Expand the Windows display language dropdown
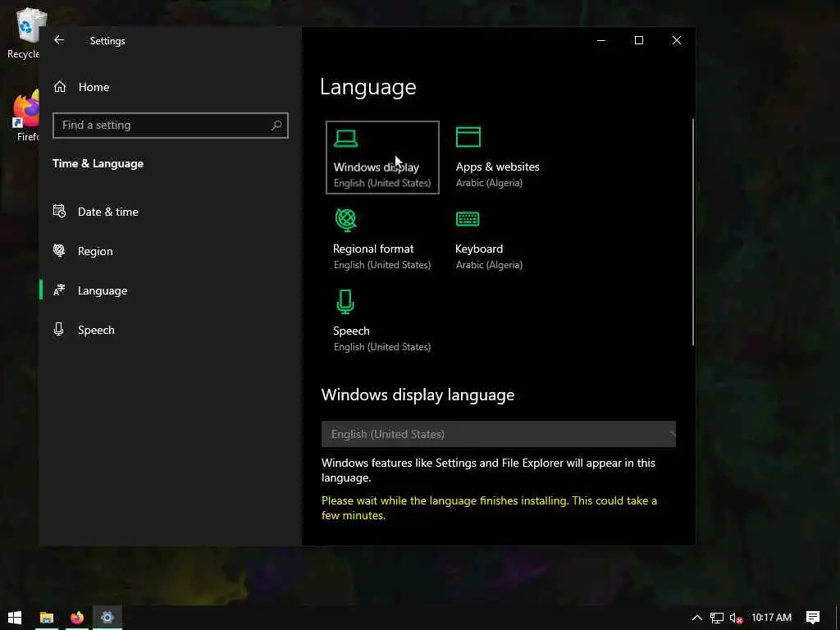840x630 pixels. coord(498,434)
